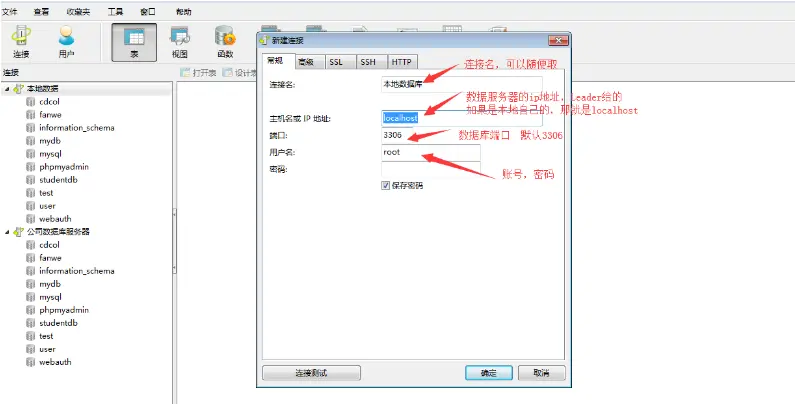Open the 视图 (View) toolbar icon
This screenshot has width=795, height=404.
(179, 43)
